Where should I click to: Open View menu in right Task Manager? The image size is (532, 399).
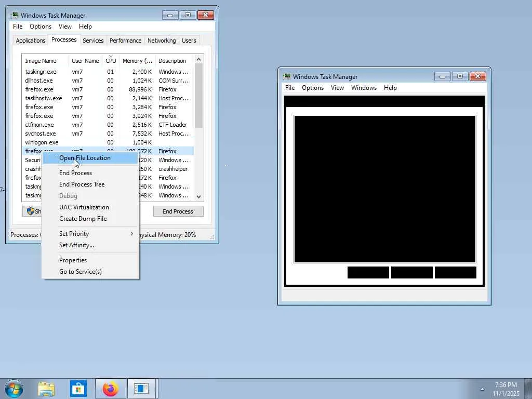point(337,87)
